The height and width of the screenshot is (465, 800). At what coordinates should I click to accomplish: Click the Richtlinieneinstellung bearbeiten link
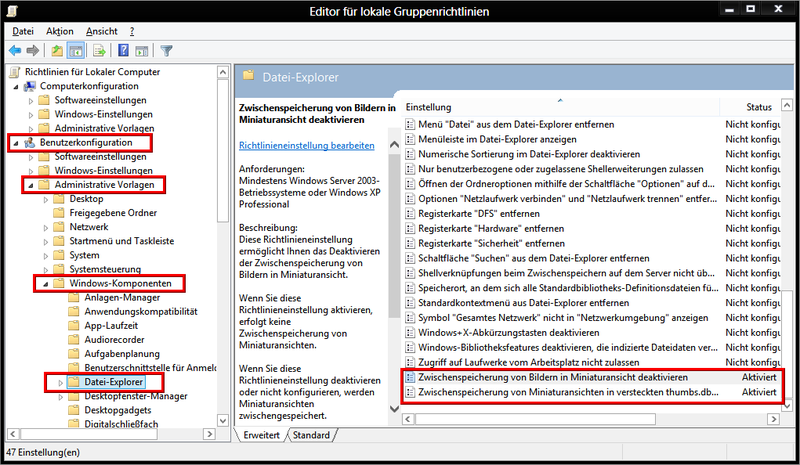coord(307,145)
